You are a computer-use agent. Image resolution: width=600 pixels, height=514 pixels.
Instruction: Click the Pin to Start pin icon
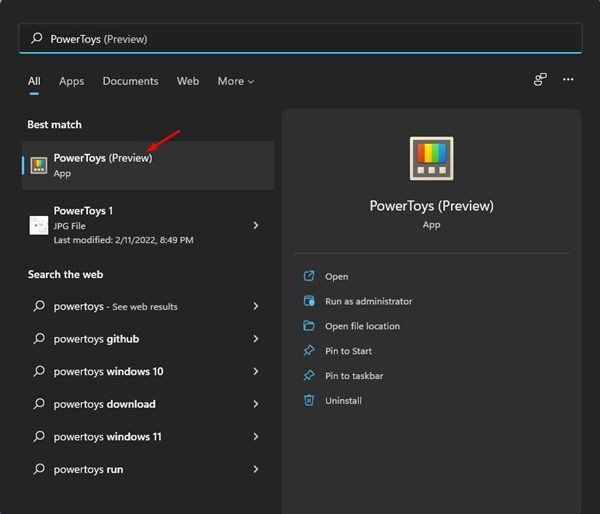(309, 351)
